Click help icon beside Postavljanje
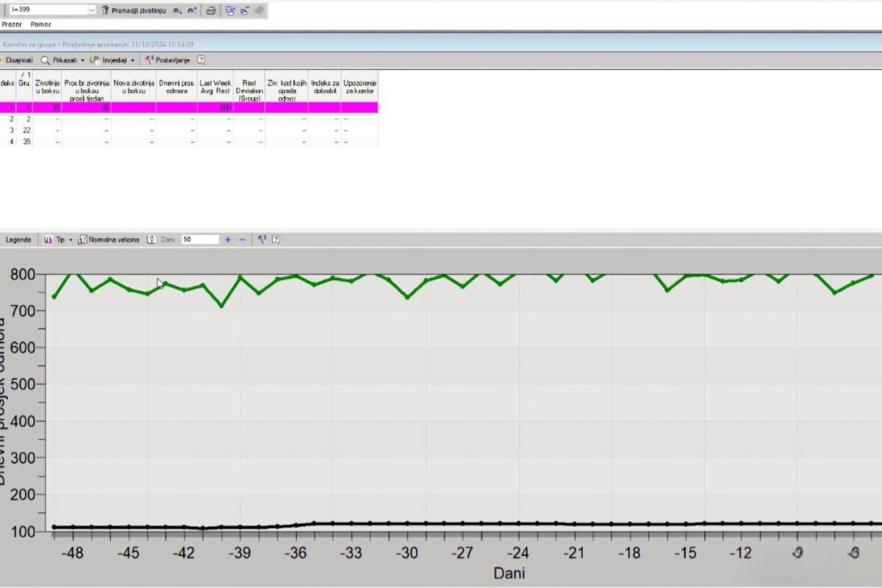 point(201,60)
